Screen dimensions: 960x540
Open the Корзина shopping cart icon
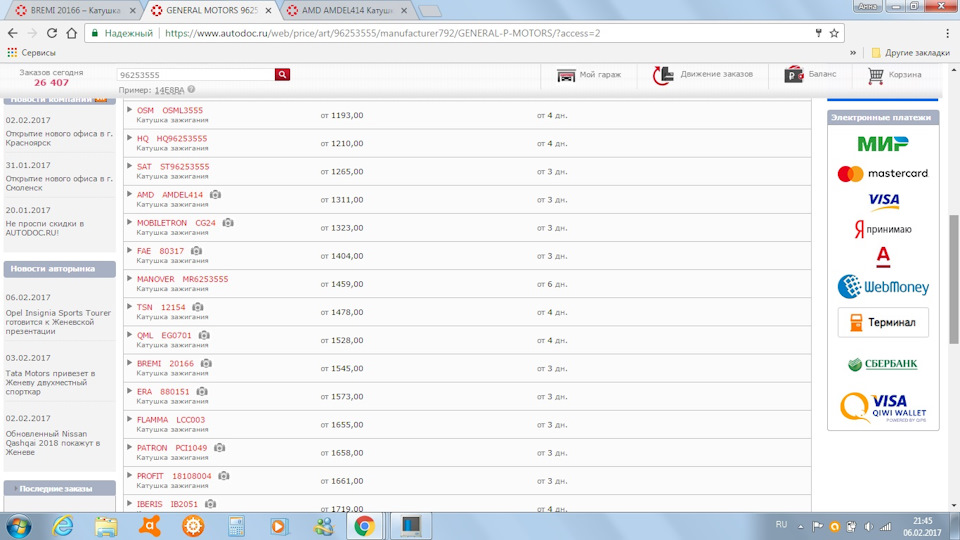(876, 75)
